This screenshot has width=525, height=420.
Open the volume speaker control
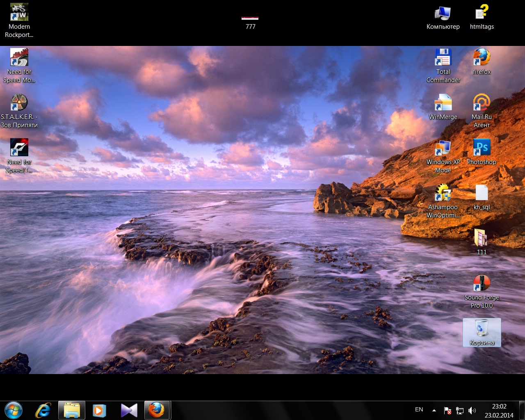point(472,411)
